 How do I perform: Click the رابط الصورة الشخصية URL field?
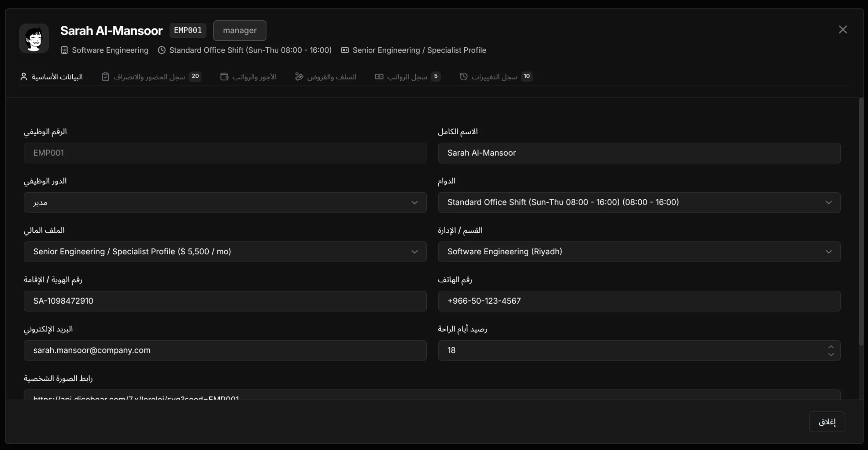coord(432,395)
